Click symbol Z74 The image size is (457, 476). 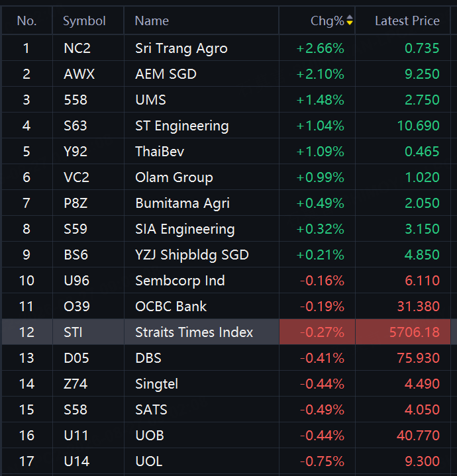coord(76,384)
